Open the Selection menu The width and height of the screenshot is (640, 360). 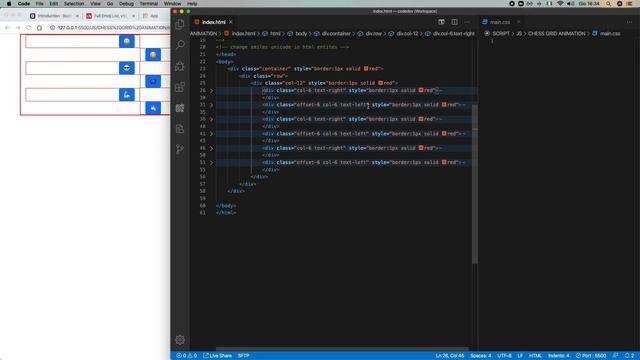(x=74, y=4)
